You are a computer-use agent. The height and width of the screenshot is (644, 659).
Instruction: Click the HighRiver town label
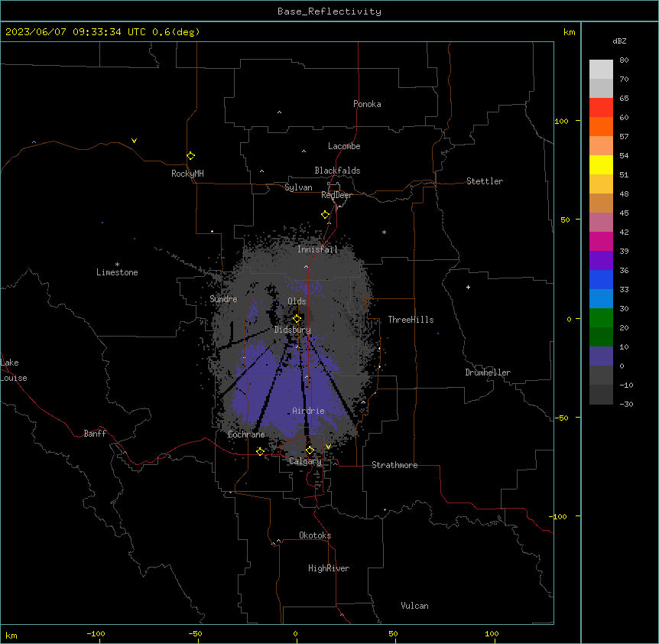(329, 568)
